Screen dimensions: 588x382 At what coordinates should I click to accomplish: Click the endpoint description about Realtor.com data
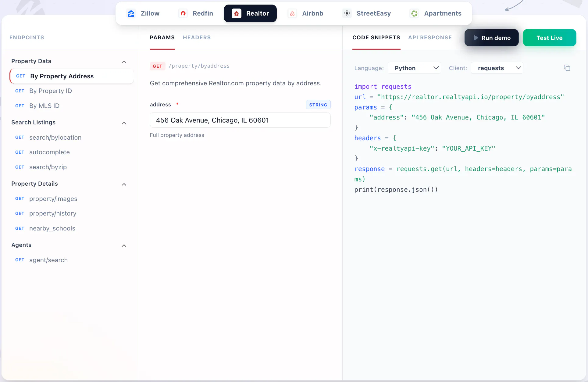click(236, 83)
